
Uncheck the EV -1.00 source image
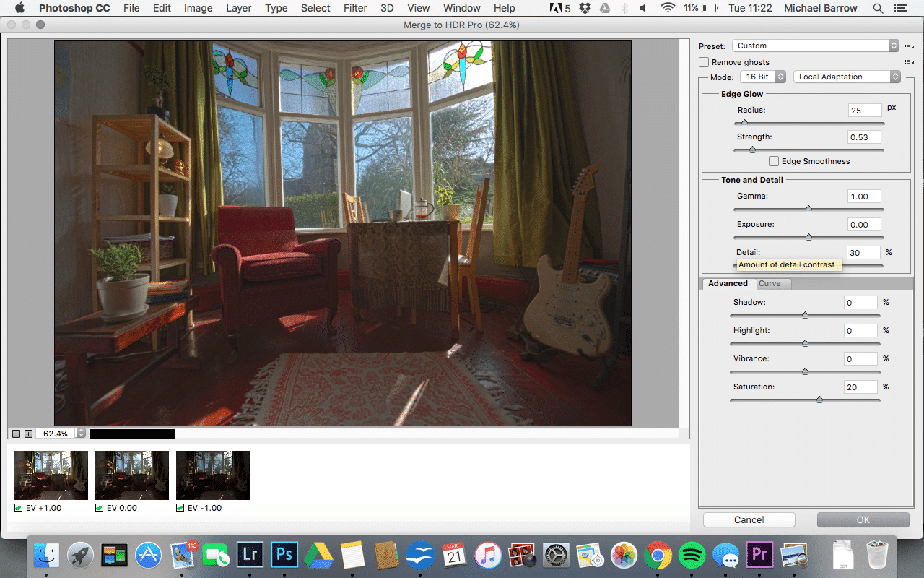[180, 508]
